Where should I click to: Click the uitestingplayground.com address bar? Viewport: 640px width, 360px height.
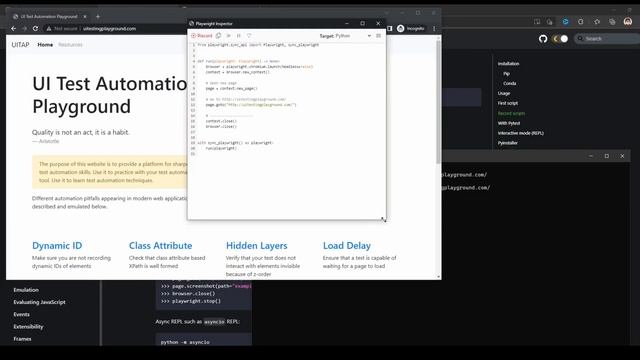[x=109, y=29]
